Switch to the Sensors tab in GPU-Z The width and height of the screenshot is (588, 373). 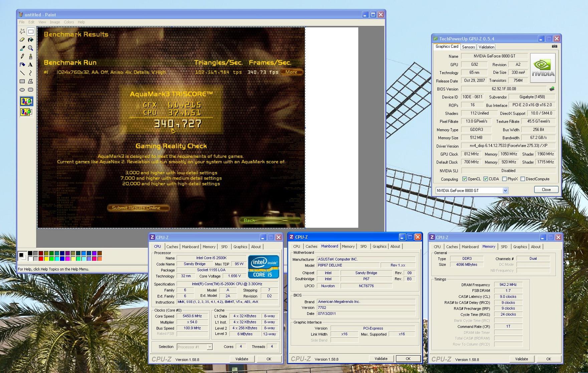(x=468, y=47)
